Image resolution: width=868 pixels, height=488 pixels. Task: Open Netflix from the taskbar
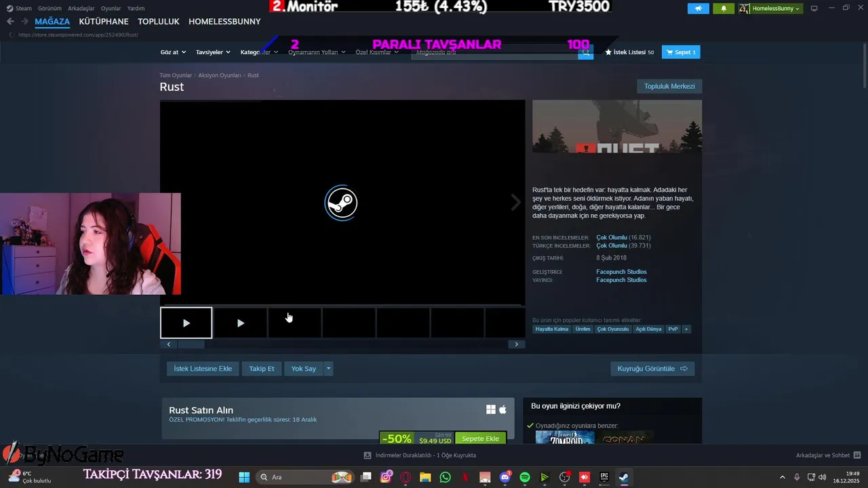[x=465, y=477]
